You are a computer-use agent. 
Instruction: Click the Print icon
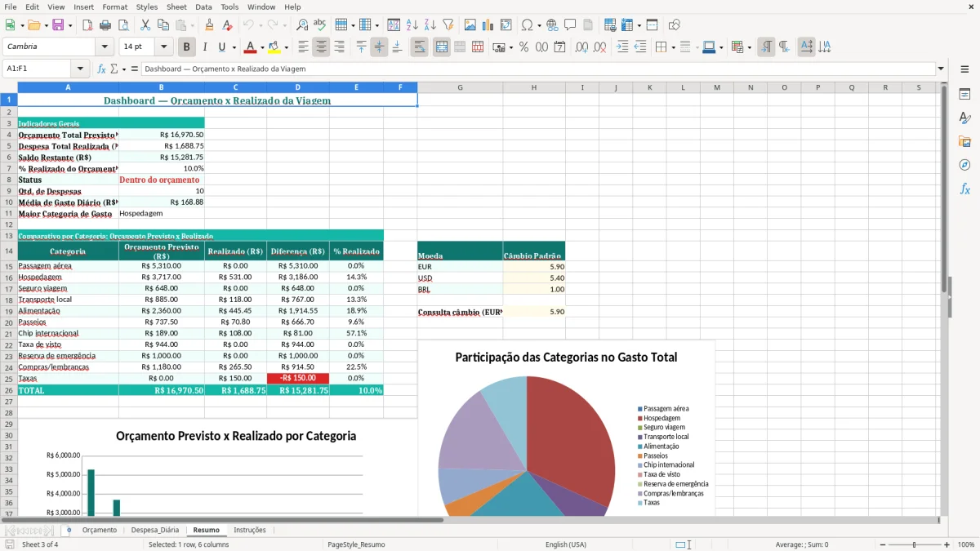[x=104, y=25]
